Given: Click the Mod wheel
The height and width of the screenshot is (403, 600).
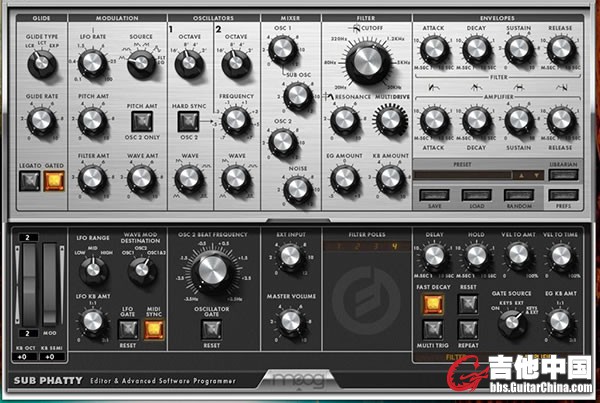Looking at the screenshot, I should pos(50,285).
